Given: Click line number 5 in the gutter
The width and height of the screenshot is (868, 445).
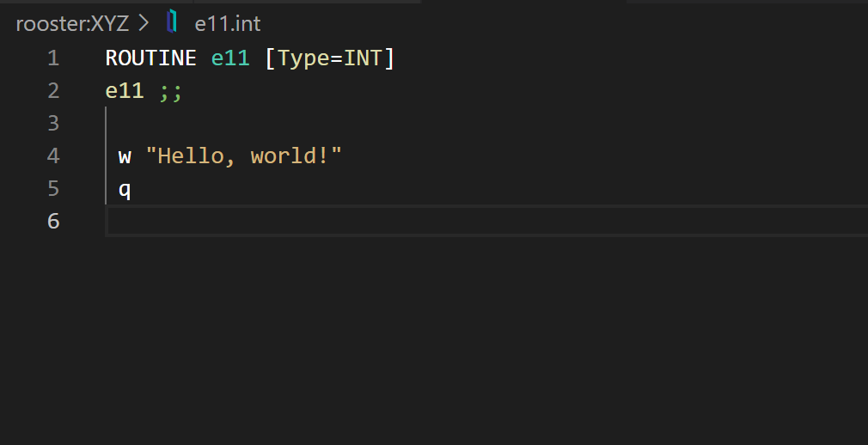Looking at the screenshot, I should (x=53, y=188).
